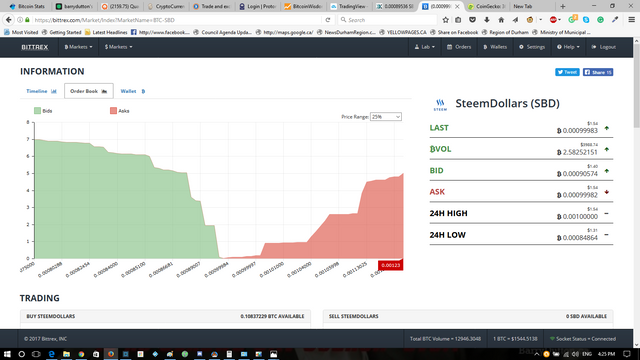
Task: Open Google Chrome from the taskbar
Action: pos(81,354)
